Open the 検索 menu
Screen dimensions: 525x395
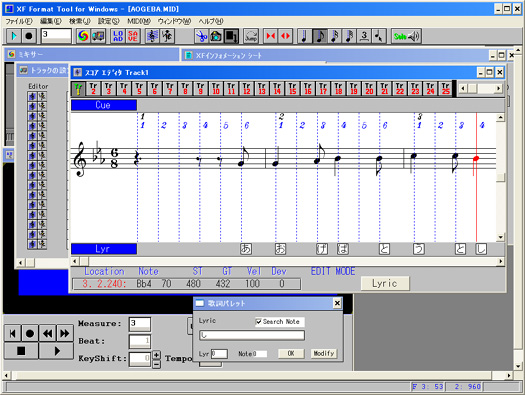pos(80,21)
